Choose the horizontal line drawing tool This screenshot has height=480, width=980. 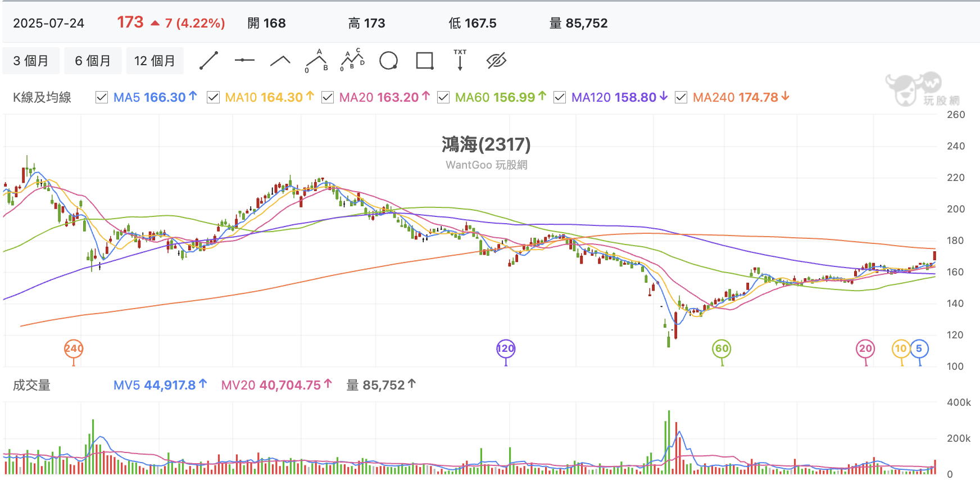click(x=244, y=60)
